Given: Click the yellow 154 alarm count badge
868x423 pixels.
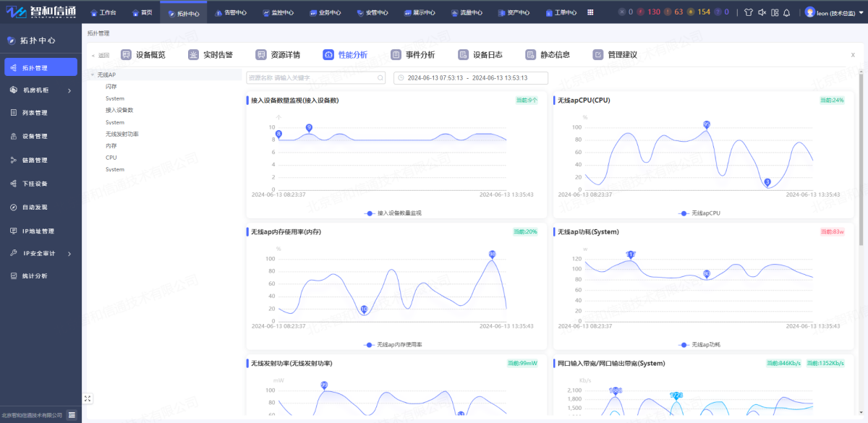Looking at the screenshot, I should (x=699, y=12).
